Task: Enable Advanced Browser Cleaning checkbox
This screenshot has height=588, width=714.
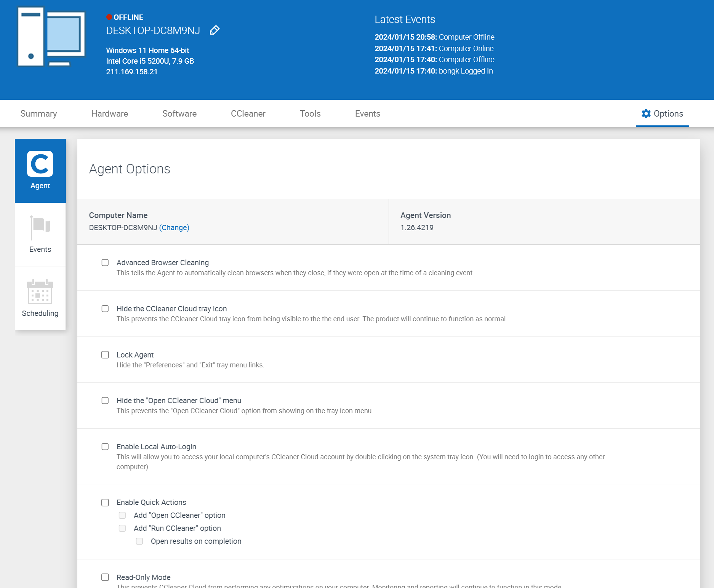Action: (105, 263)
